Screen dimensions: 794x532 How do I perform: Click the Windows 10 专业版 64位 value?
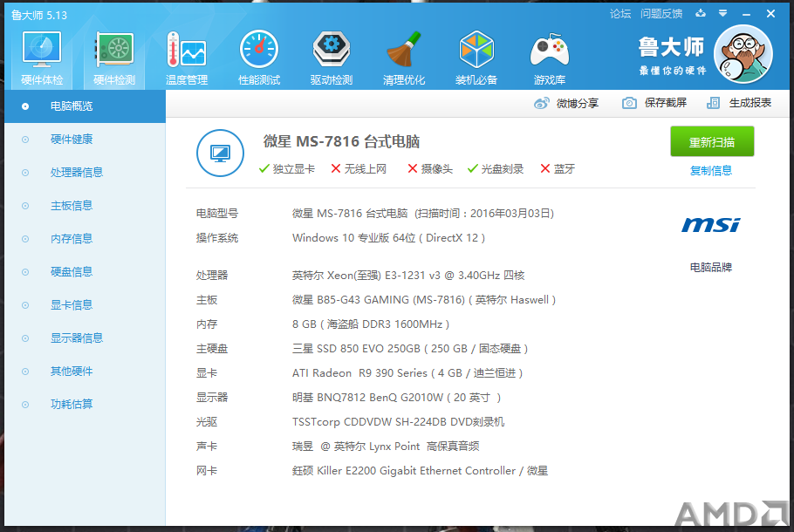click(x=388, y=238)
